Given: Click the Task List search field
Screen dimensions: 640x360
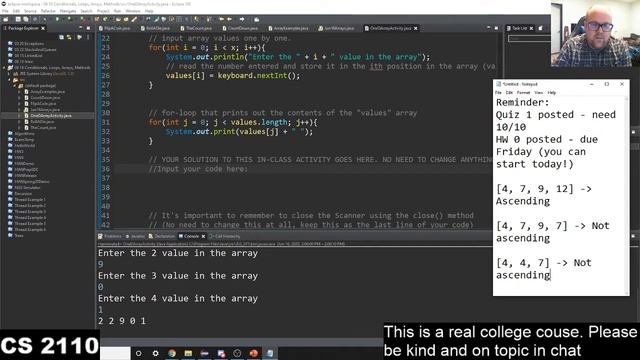Looking at the screenshot, I should click(529, 38).
